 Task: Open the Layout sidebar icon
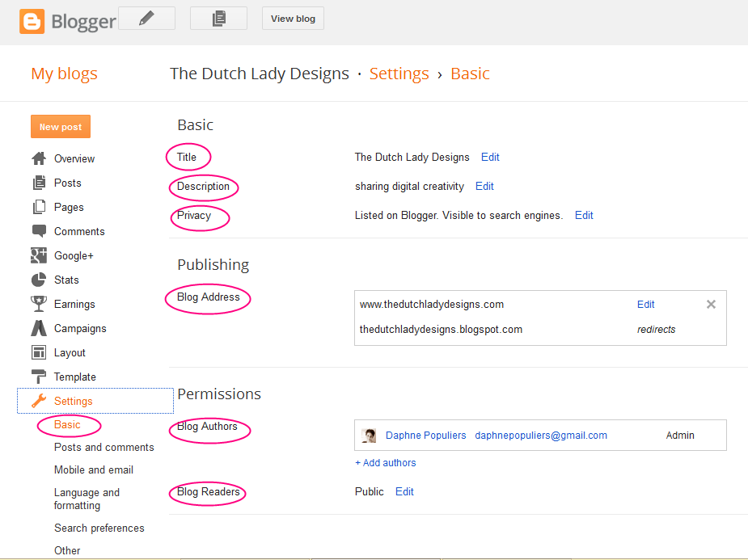(39, 352)
